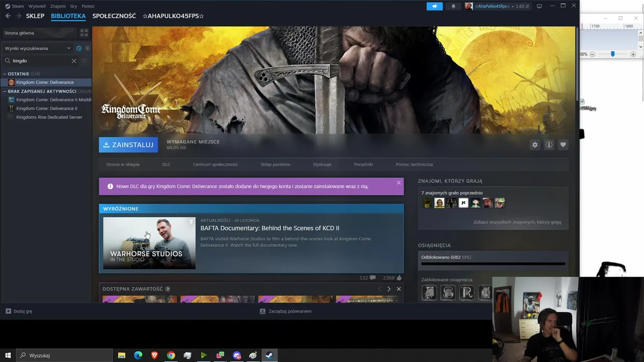
Task: Open Zobacz wszystkich znajomych, którzy grają
Action: [x=517, y=222]
